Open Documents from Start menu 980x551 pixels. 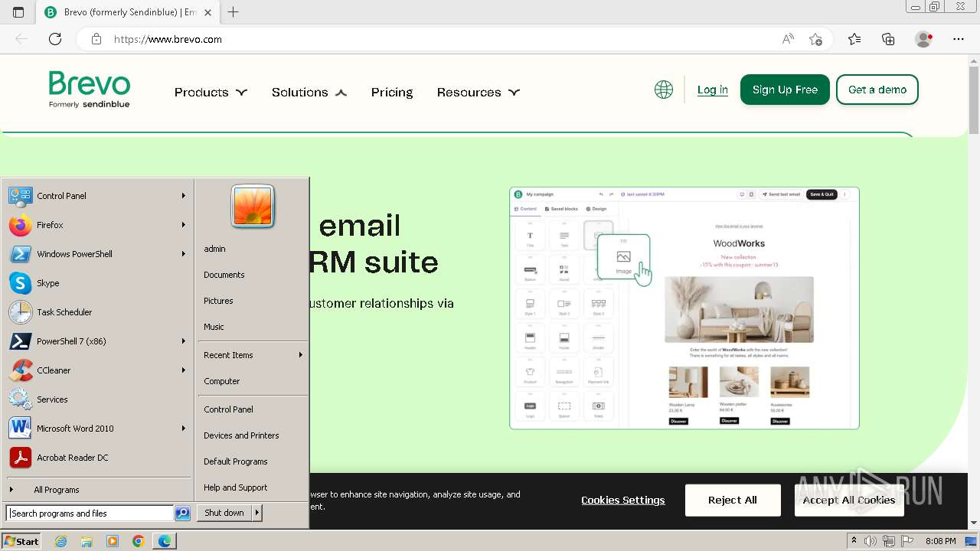(x=253, y=275)
